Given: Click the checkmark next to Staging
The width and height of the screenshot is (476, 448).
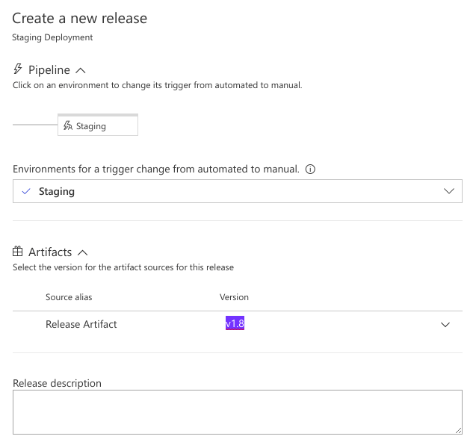Looking at the screenshot, I should coord(26,191).
